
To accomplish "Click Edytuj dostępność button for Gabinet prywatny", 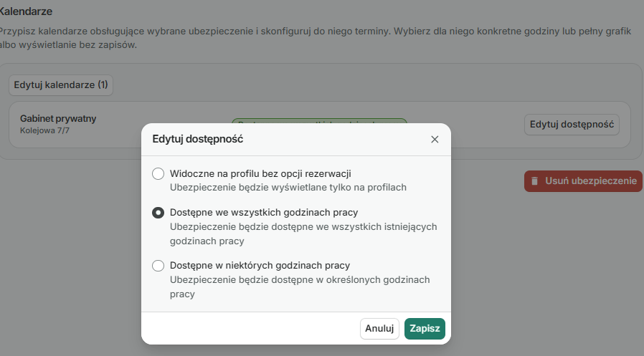I will click(572, 125).
